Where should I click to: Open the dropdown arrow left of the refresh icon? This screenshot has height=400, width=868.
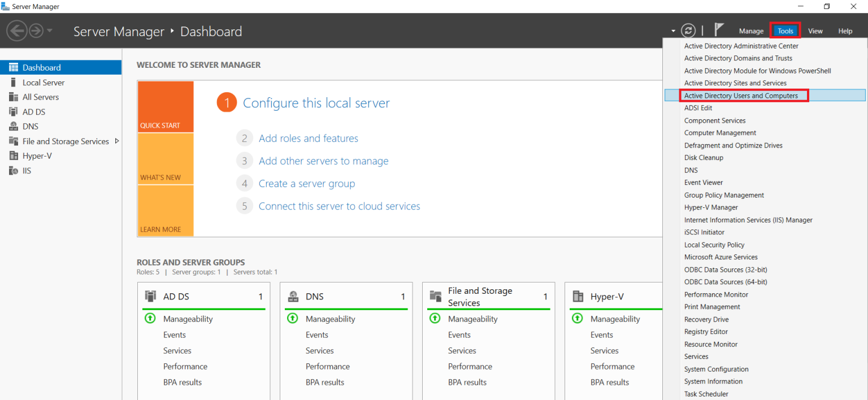(673, 30)
